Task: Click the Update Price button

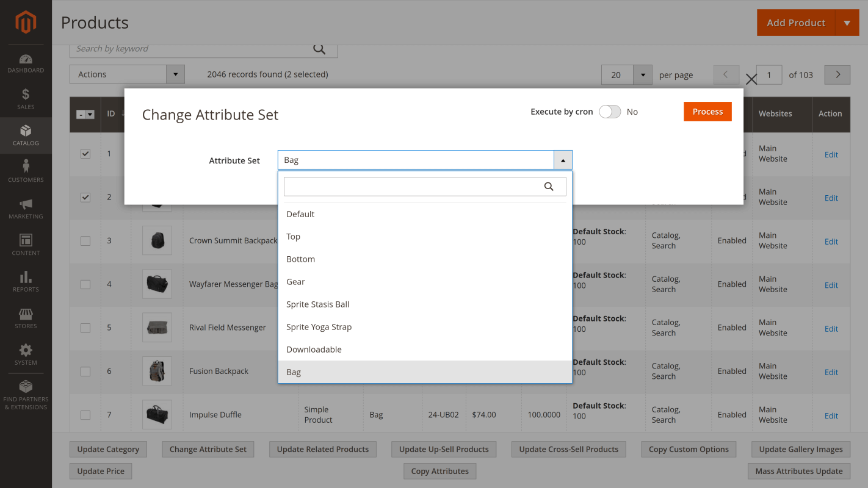Action: click(101, 471)
